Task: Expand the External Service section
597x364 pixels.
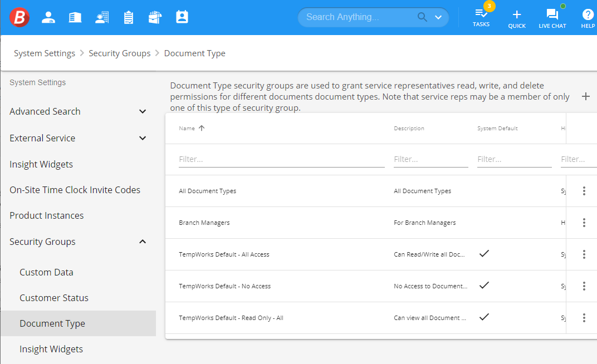Action: 143,138
